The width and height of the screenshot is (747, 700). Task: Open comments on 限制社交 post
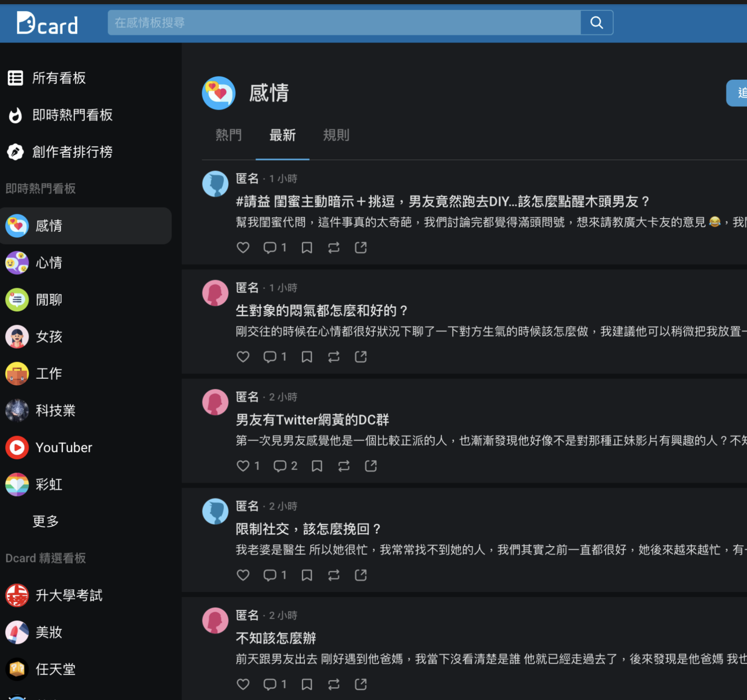point(275,575)
